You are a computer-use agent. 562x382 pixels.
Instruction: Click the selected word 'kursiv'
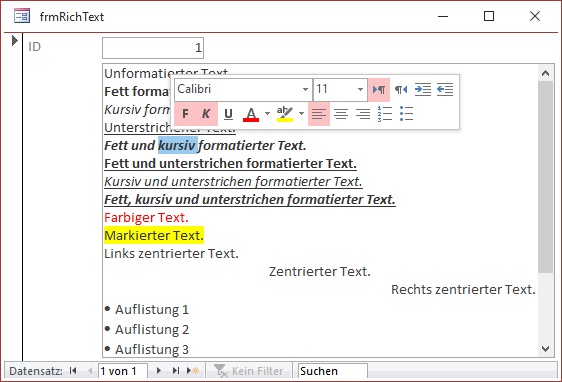pyautogui.click(x=178, y=145)
